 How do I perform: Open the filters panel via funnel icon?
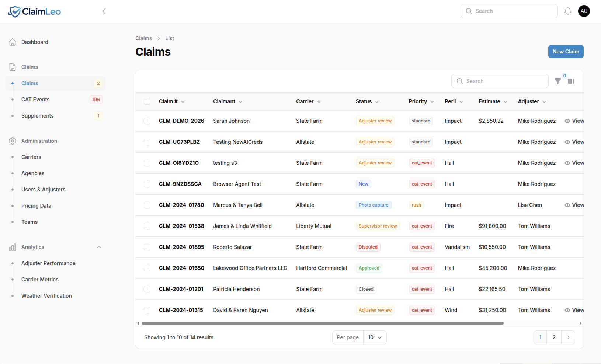click(x=558, y=81)
